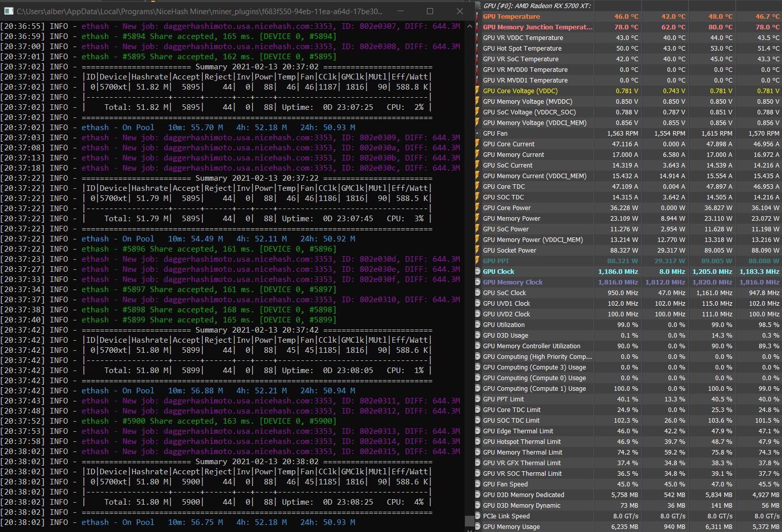Click the fan icon beside GPU Fan
The image size is (782, 532).
478,133
